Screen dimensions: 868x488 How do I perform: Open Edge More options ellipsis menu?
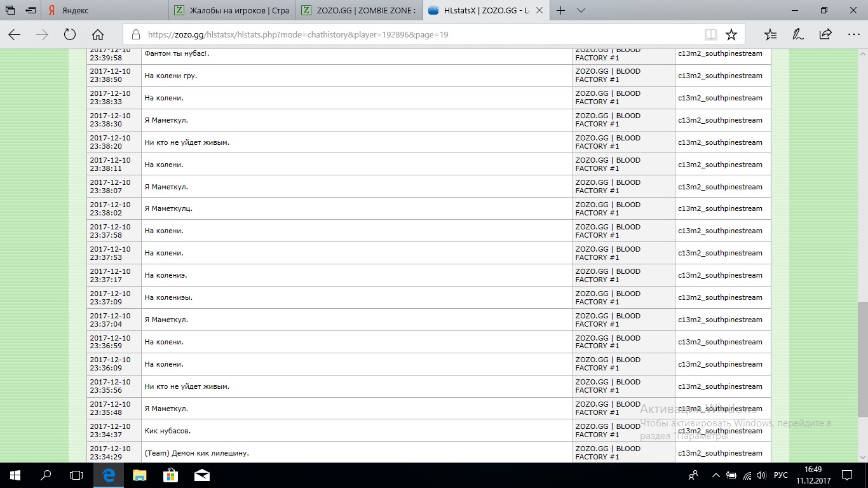pos(853,35)
